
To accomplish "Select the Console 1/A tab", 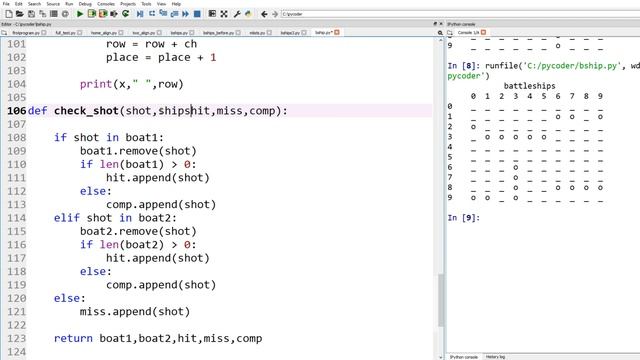I will [468, 33].
